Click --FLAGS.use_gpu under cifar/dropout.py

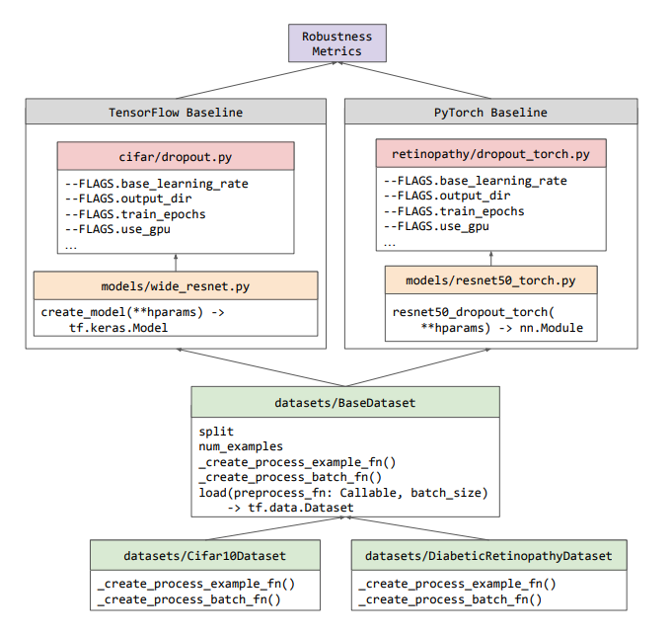(x=117, y=229)
